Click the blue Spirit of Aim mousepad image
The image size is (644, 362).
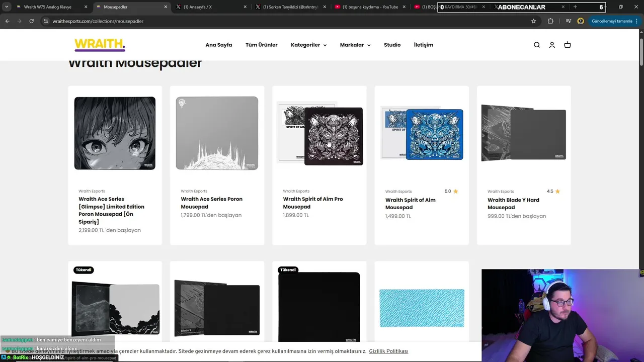tap(422, 133)
